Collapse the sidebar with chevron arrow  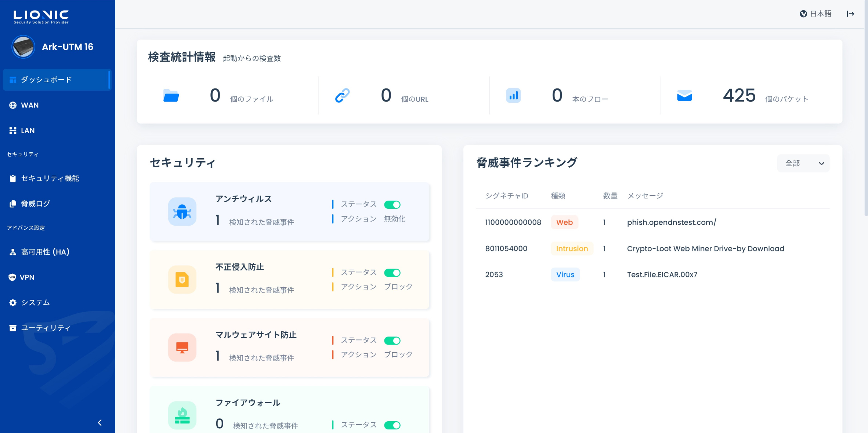coord(100,423)
